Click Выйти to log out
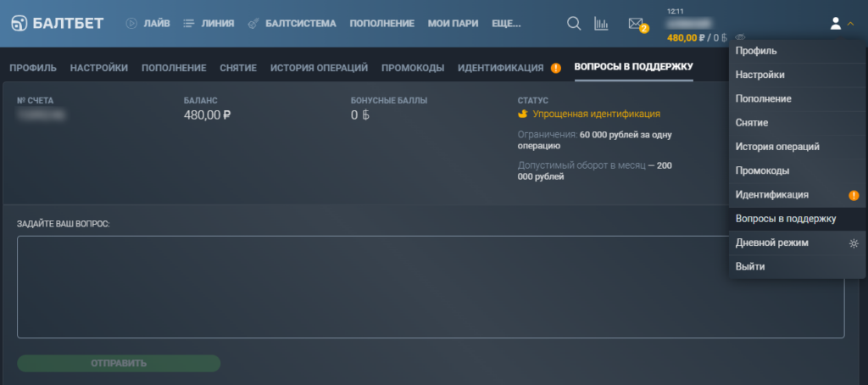This screenshot has width=868, height=385. point(797,266)
